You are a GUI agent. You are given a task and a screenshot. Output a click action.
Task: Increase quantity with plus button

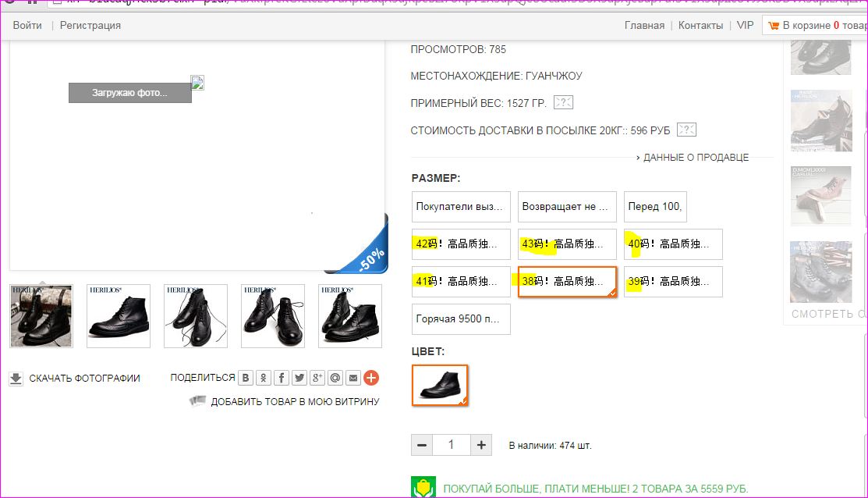point(481,445)
